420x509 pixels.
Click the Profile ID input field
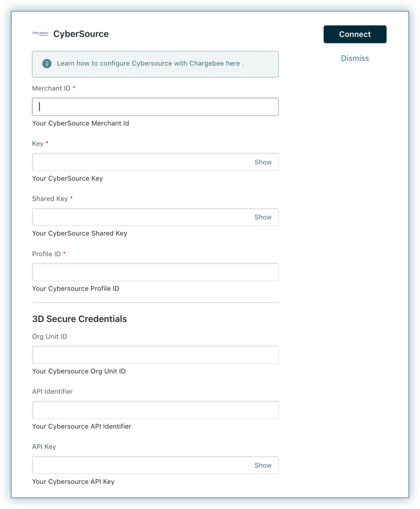pyautogui.click(x=155, y=272)
